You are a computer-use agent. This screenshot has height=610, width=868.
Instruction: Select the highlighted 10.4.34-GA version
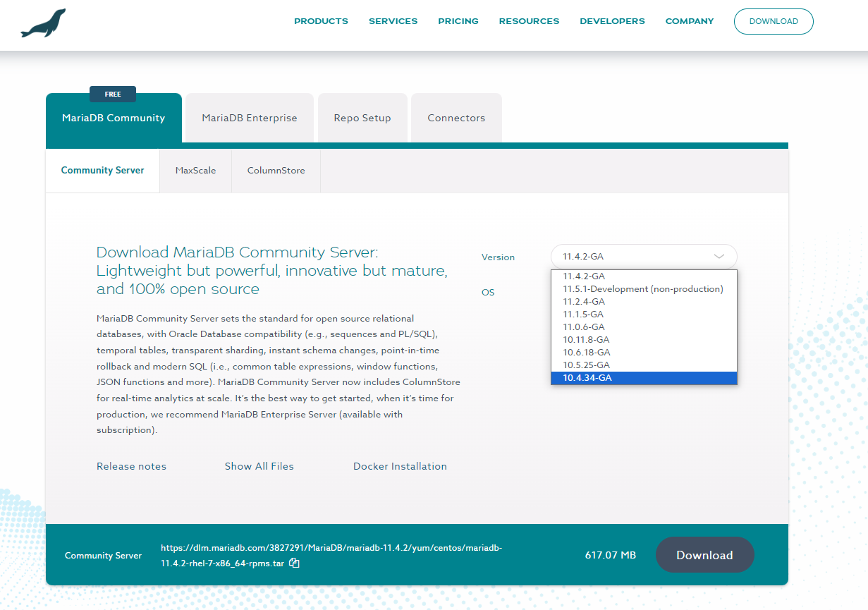click(x=644, y=378)
